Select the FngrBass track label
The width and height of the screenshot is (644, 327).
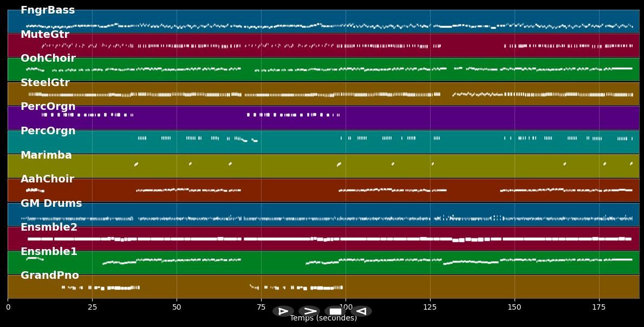[x=48, y=10]
